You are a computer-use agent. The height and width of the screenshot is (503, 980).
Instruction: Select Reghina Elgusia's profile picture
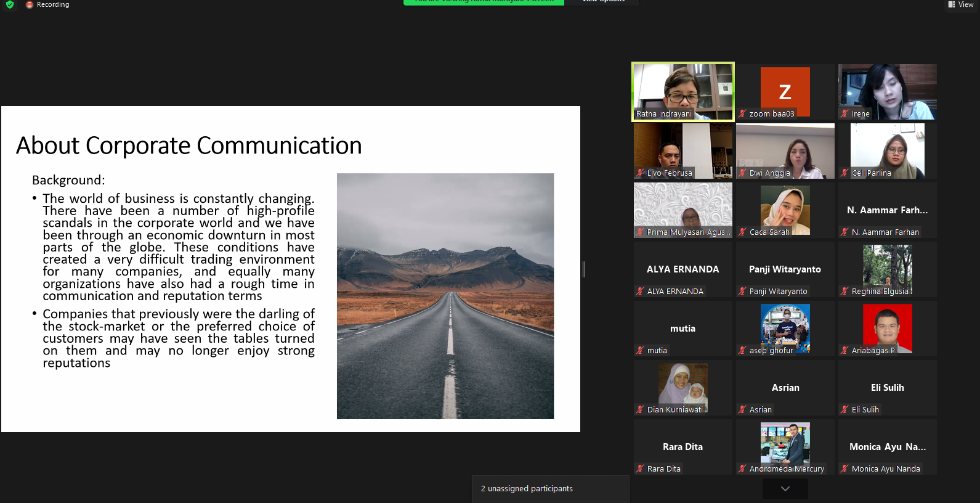[888, 269]
